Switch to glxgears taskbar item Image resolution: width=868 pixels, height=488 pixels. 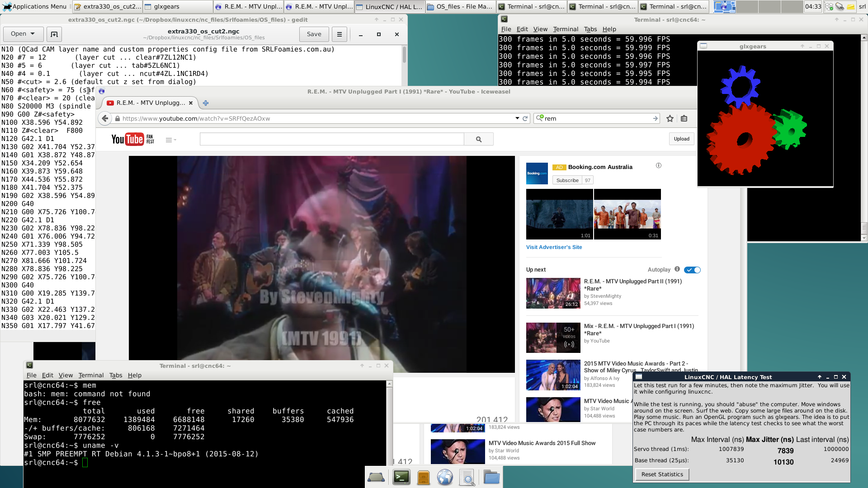click(178, 6)
